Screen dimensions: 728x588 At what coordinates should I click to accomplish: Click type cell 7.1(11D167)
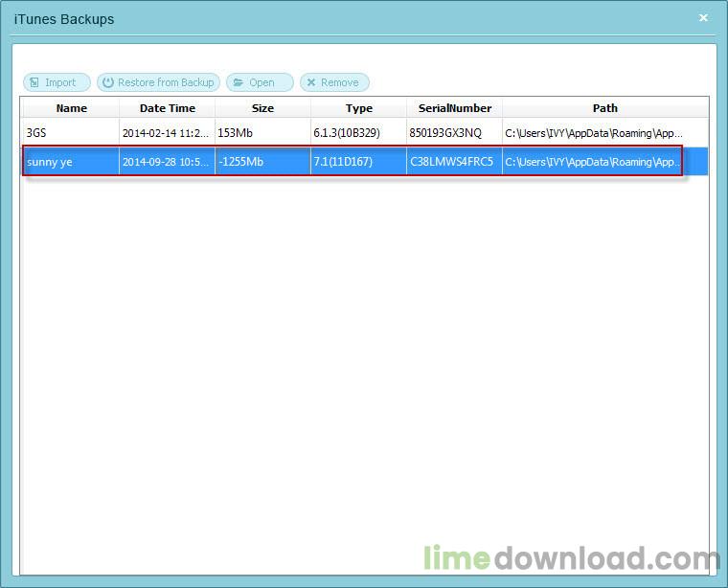[x=359, y=162]
